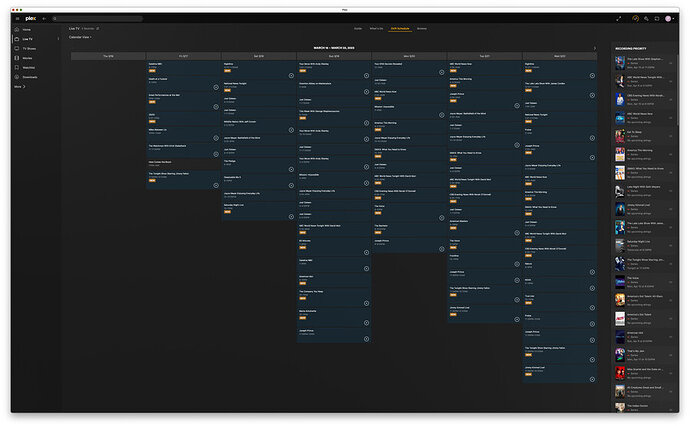
Task: Click the edit icon next to Live TV heading
Action: 98,29
